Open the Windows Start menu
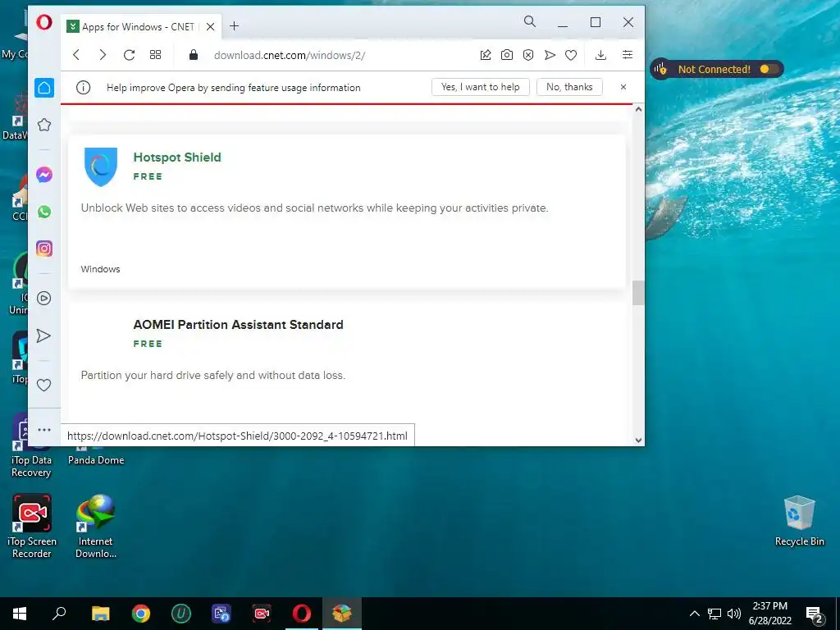The image size is (840, 630). (20, 614)
